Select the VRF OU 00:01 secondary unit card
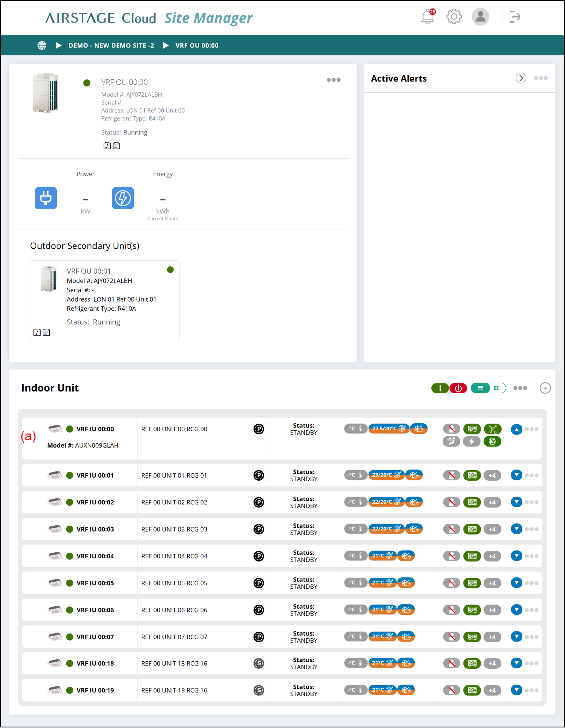Viewport: 565px width, 728px height. [105, 301]
